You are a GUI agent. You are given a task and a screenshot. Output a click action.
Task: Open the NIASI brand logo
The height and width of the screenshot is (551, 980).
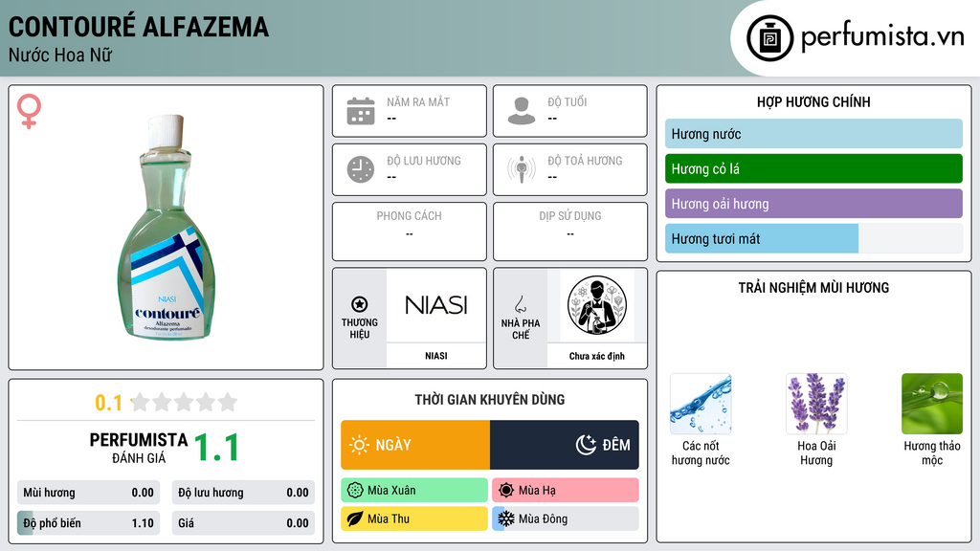[436, 305]
